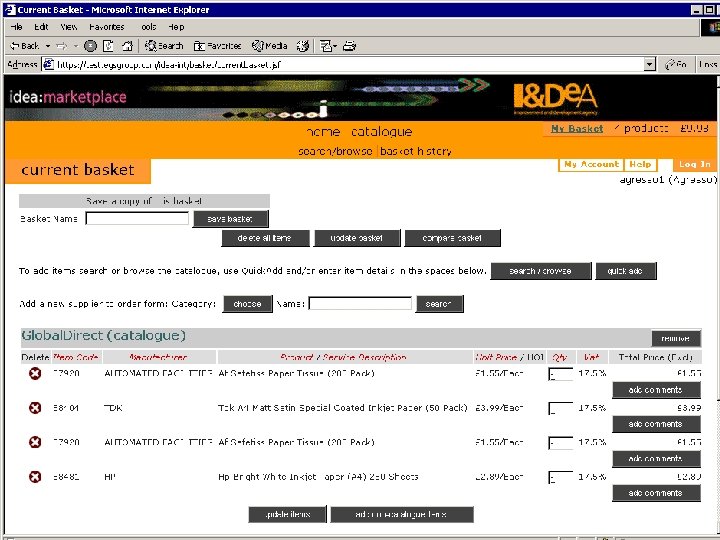Click the save basket button
The height and width of the screenshot is (540, 720).
(231, 219)
